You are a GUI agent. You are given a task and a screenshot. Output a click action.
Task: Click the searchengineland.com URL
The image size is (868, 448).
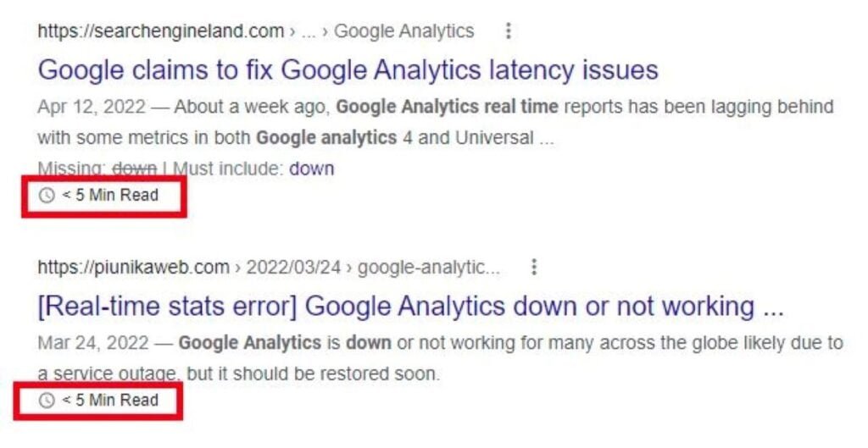(x=161, y=31)
